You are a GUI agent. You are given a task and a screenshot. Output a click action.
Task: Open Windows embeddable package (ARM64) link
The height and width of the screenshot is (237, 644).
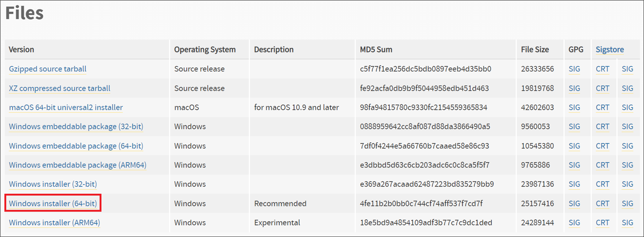[x=78, y=165]
